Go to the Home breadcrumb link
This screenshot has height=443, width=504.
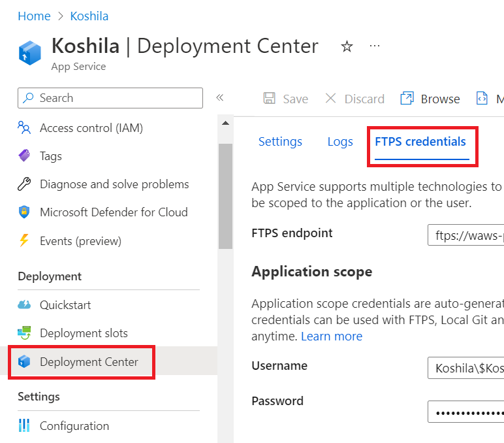click(x=34, y=16)
